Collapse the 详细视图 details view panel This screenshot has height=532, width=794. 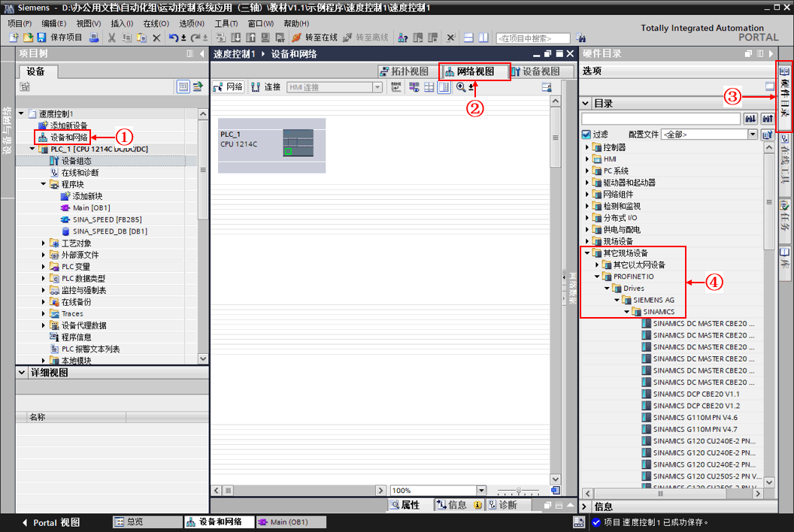click(x=22, y=372)
